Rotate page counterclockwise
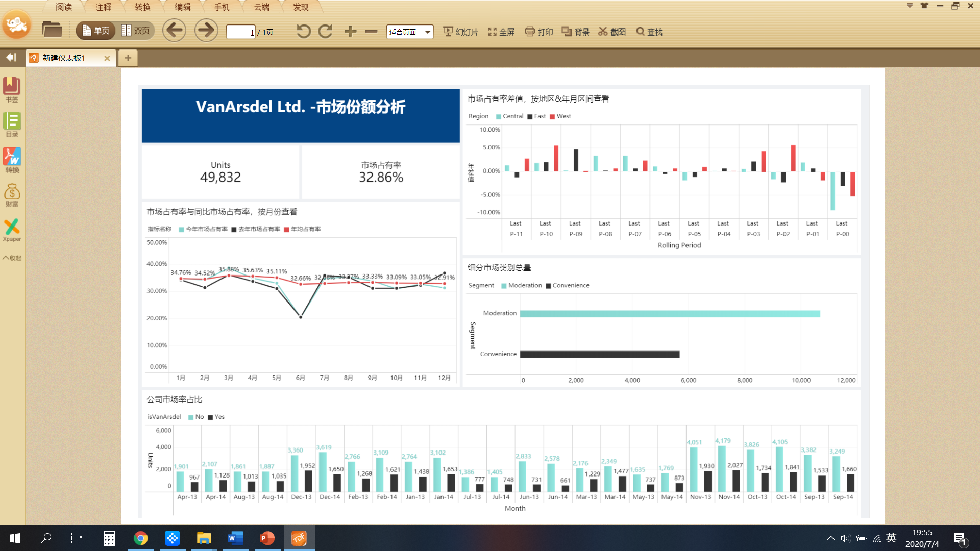This screenshot has height=551, width=980. coord(303,32)
